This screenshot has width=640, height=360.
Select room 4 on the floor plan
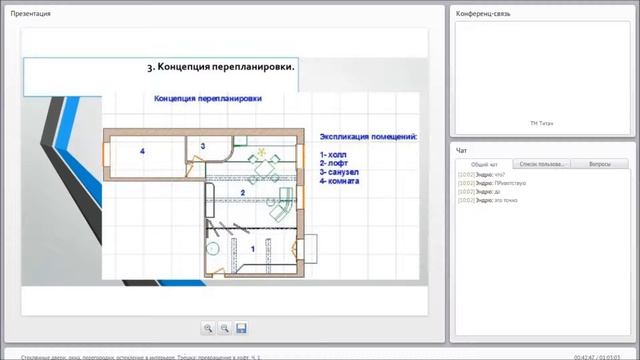point(142,151)
